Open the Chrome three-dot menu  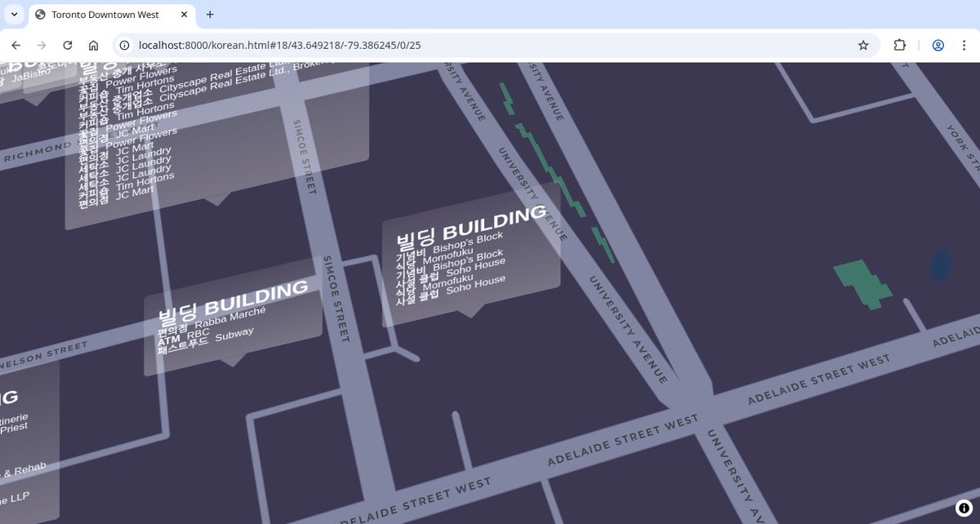tap(964, 46)
